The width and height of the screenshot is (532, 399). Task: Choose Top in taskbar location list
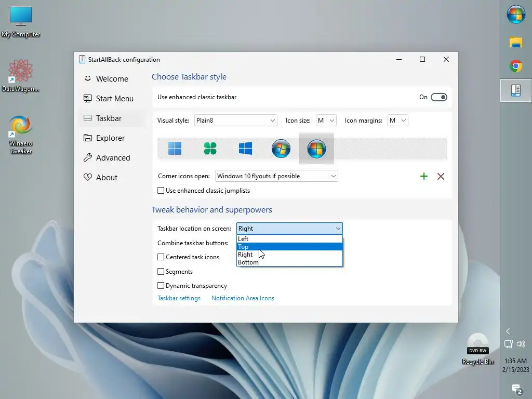coord(289,247)
